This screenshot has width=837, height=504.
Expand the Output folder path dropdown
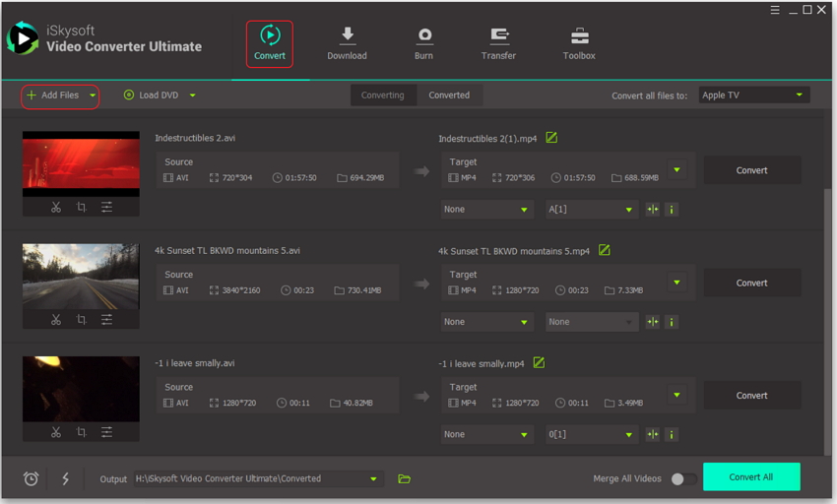(373, 479)
